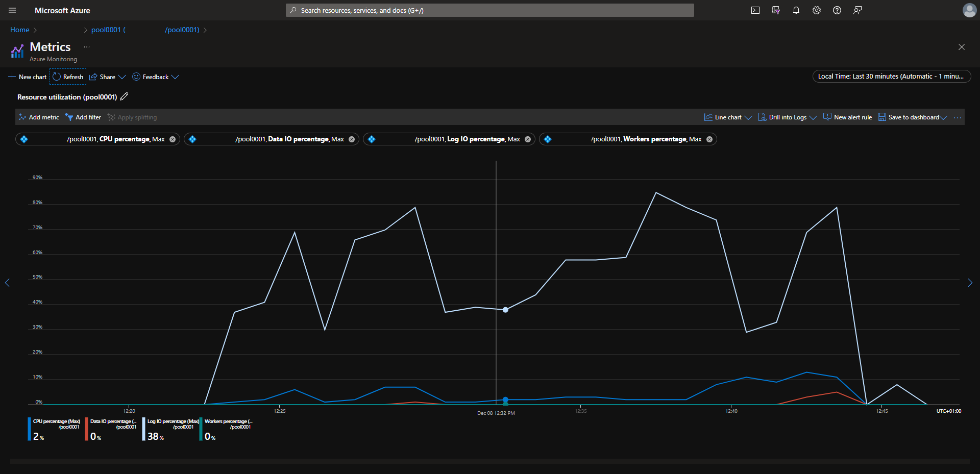Edit chart title with pencil icon
Image resolution: width=980 pixels, height=474 pixels.
[x=124, y=96]
